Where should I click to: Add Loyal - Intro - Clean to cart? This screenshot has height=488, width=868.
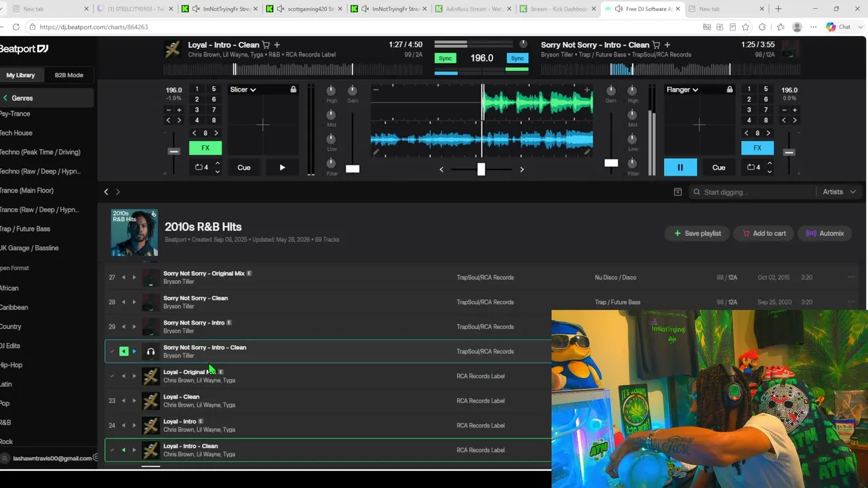[x=266, y=45]
